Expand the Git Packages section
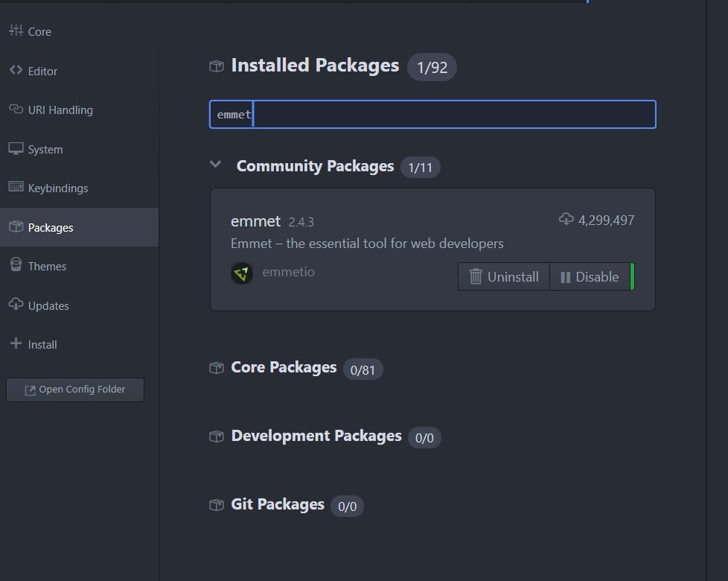The image size is (728, 581). [x=278, y=505]
